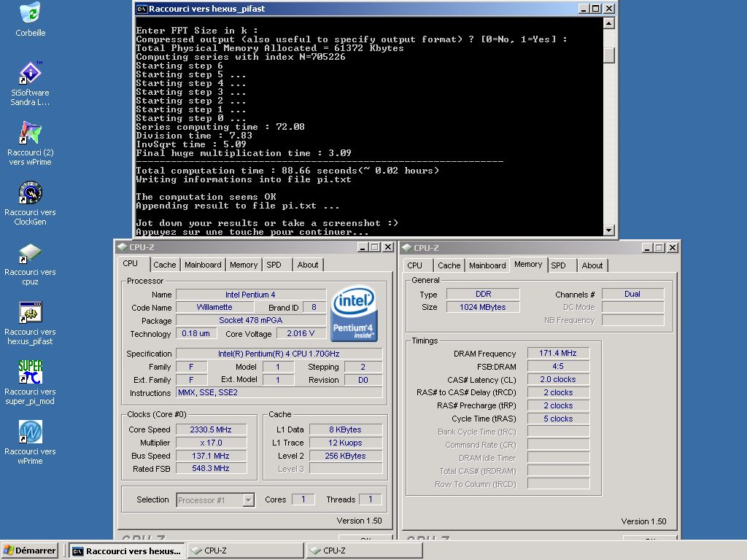Click the Specification Pentium 4 CPU 1.70GHz field
The height and width of the screenshot is (560, 747).
279,354
